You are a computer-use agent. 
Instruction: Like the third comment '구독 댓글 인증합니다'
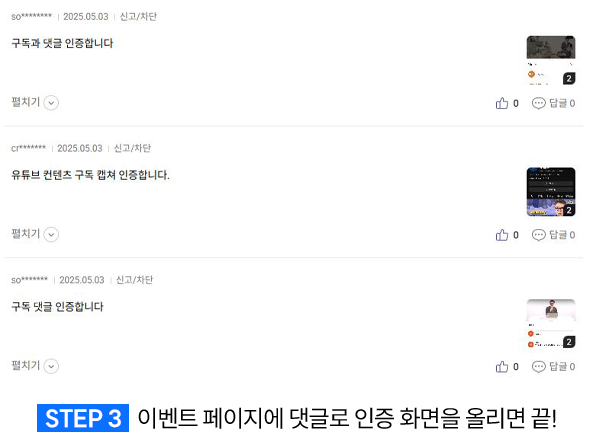pos(501,367)
